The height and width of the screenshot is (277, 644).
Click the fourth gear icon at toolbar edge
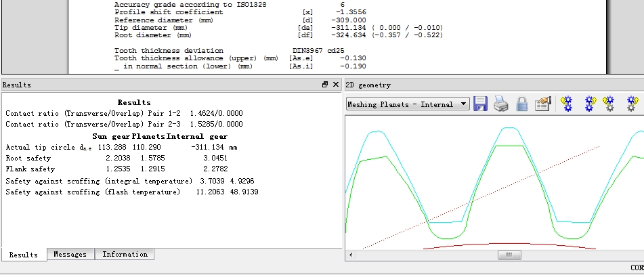pos(632,104)
